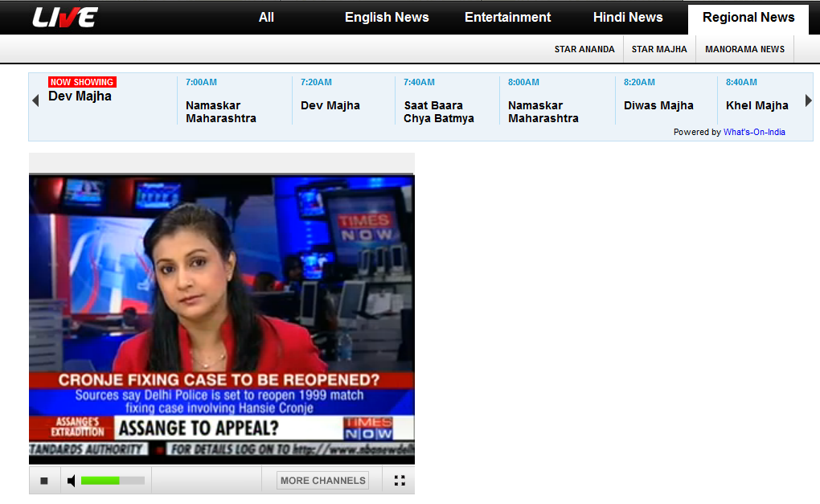This screenshot has height=504, width=820.
Task: Toggle fullscreen video mode
Action: (x=400, y=481)
